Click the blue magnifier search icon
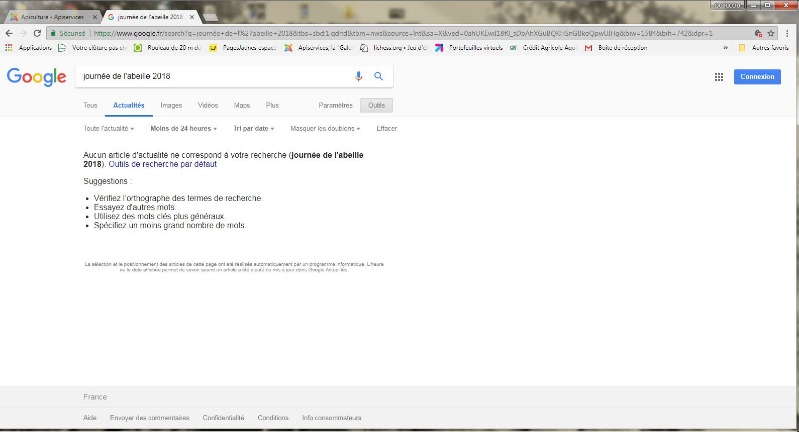 (x=378, y=76)
